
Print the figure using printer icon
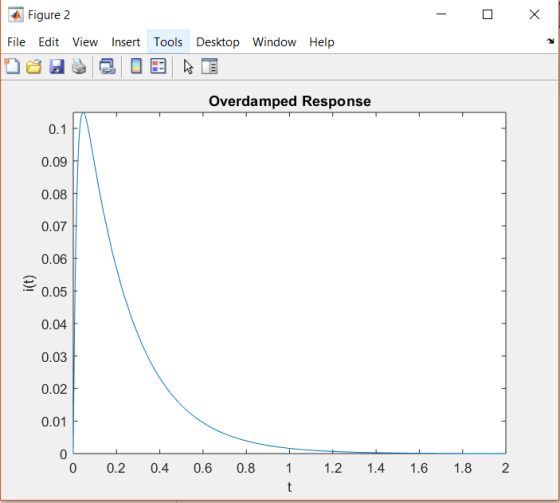pyautogui.click(x=79, y=66)
